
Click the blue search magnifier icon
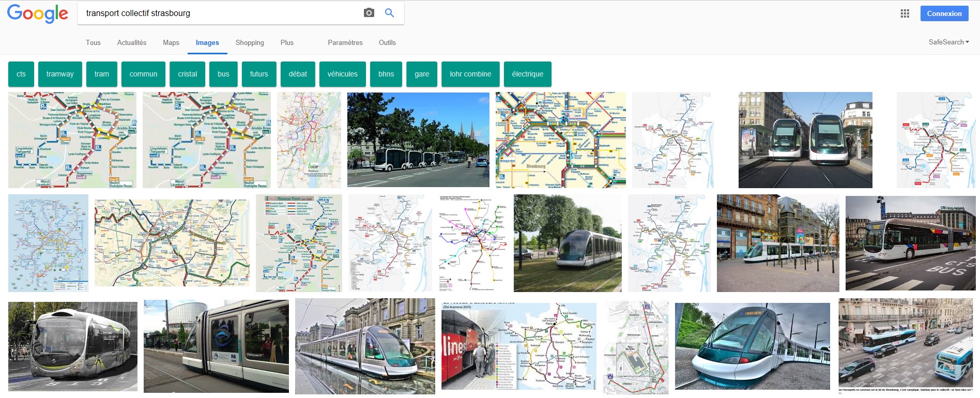(x=390, y=13)
